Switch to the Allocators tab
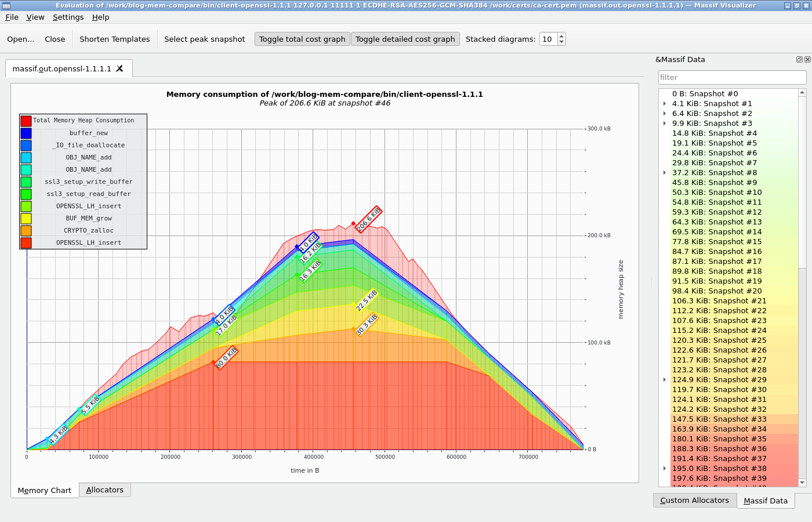The width and height of the screenshot is (812, 522). 105,490
